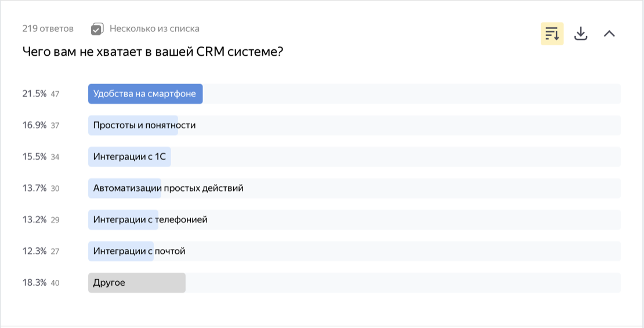Download survey results with arrow icon
The height and width of the screenshot is (328, 644).
pyautogui.click(x=580, y=34)
